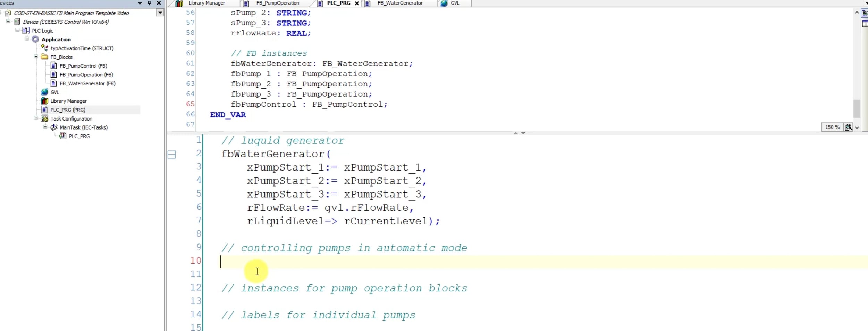Screen dimensions: 868x331
Task: Switch to the GVL tab
Action: (455, 3)
